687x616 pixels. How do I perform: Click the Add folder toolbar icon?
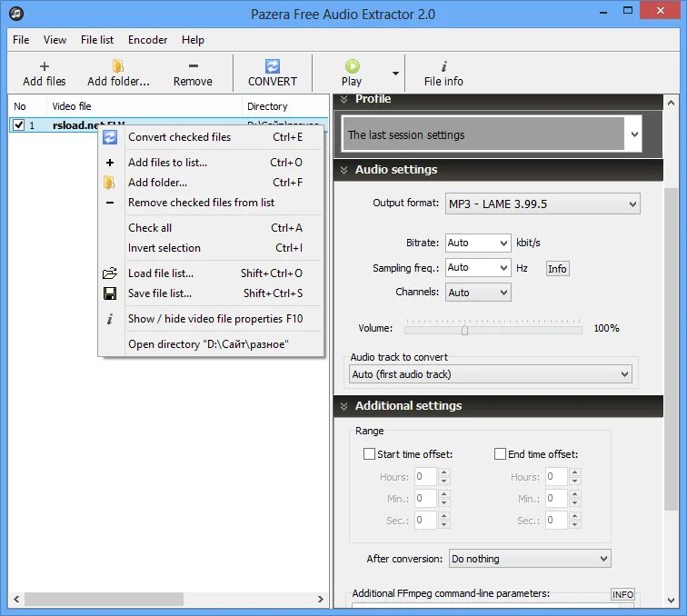point(118,66)
